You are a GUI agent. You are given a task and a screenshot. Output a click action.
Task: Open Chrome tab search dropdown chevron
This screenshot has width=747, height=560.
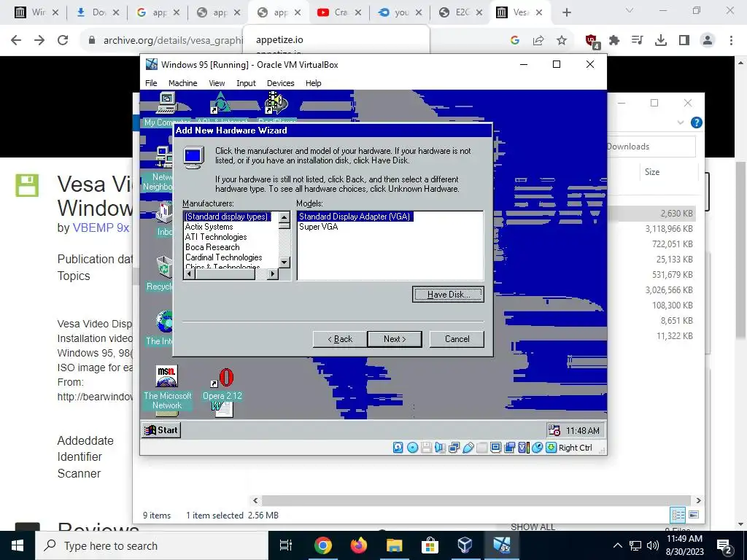(x=630, y=10)
